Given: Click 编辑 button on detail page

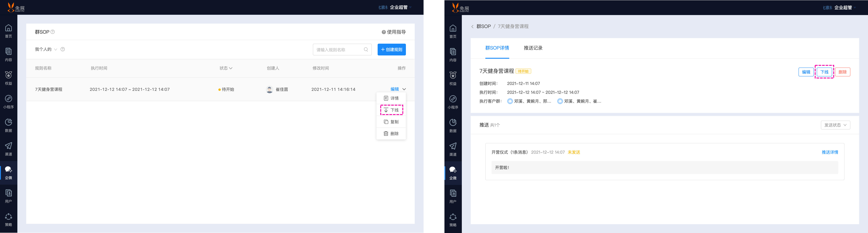Looking at the screenshot, I should pyautogui.click(x=806, y=72).
